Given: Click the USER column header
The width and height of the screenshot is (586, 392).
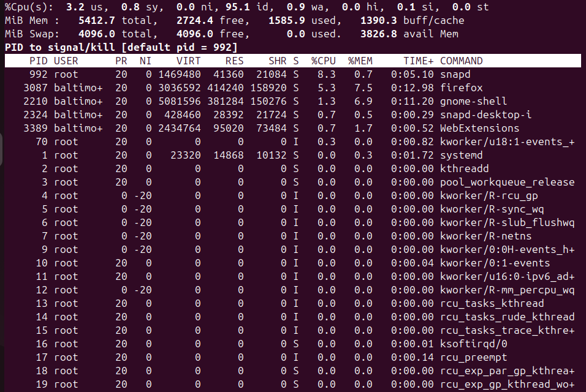Looking at the screenshot, I should (66, 61).
